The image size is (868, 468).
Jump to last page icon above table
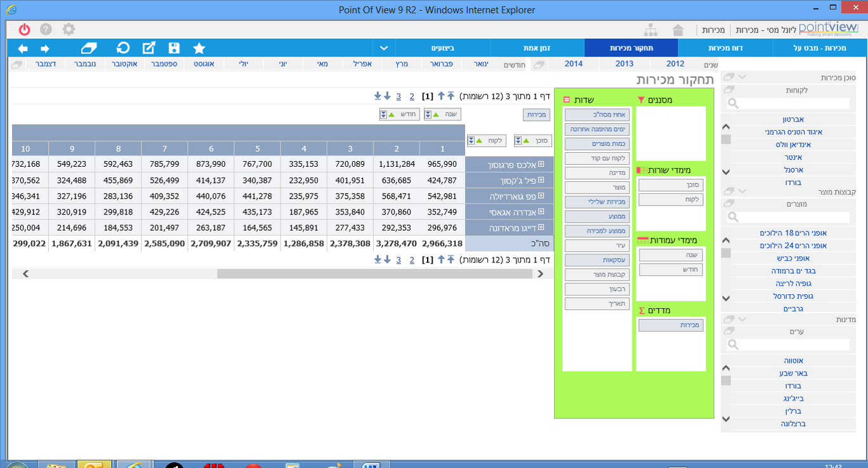pos(378,96)
